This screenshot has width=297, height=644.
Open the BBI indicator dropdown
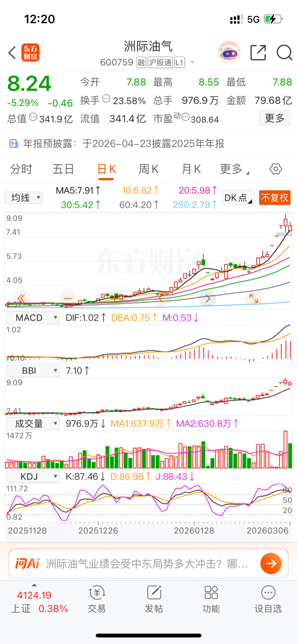click(33, 371)
